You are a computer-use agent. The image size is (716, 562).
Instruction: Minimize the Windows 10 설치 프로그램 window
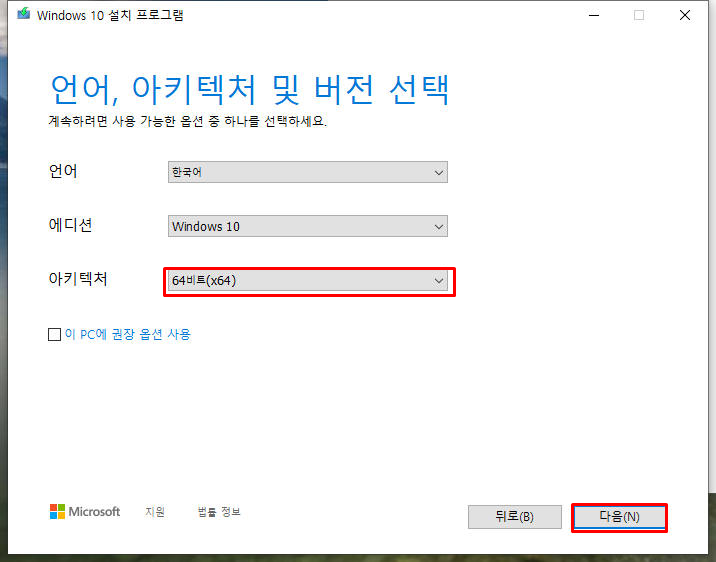pos(594,15)
